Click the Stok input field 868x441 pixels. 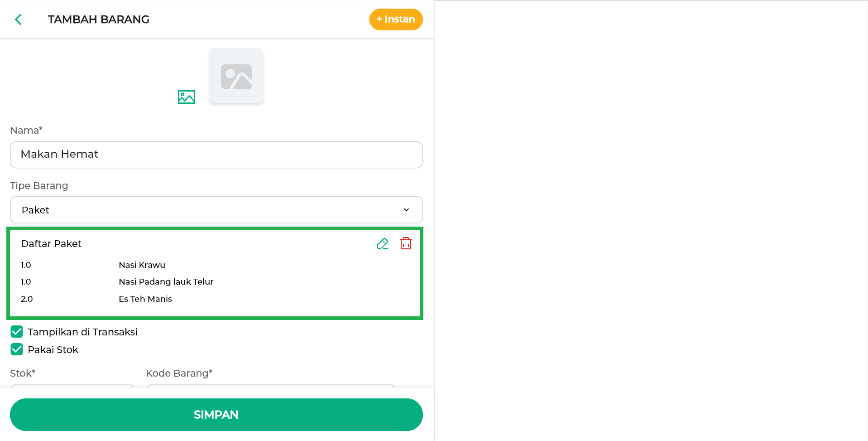click(72, 386)
